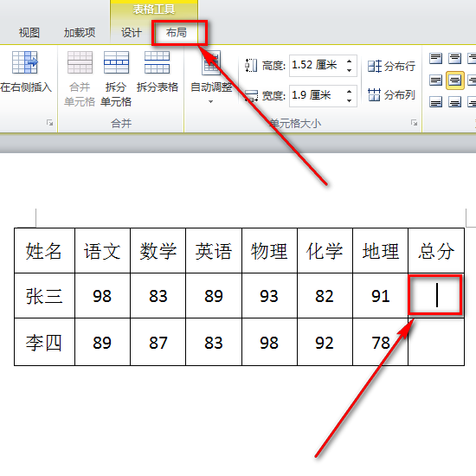The width and height of the screenshot is (476, 476).
Task: Click the Split Table (拆分表格) icon
Action: tap(157, 62)
